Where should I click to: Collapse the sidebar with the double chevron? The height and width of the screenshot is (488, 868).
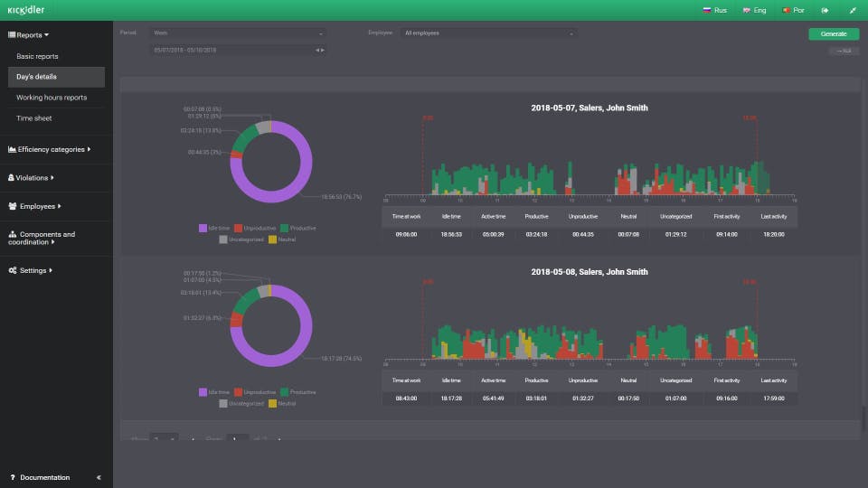tap(99, 477)
